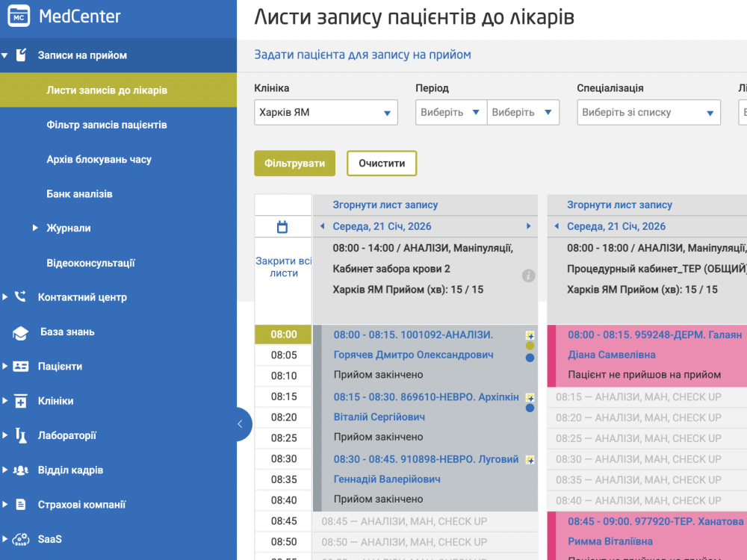The height and width of the screenshot is (560, 747).
Task: Expand the Лабораторії section
Action: (4, 435)
